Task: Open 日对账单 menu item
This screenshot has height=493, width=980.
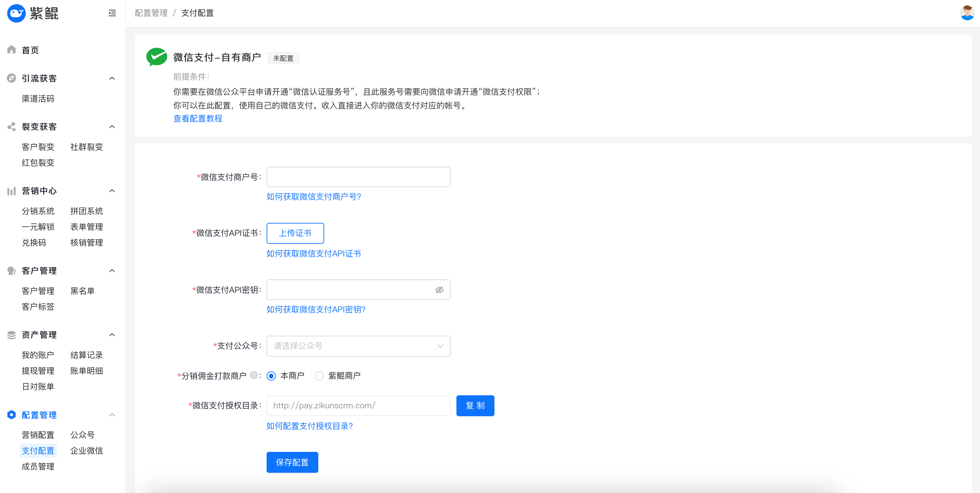Action: pyautogui.click(x=38, y=386)
